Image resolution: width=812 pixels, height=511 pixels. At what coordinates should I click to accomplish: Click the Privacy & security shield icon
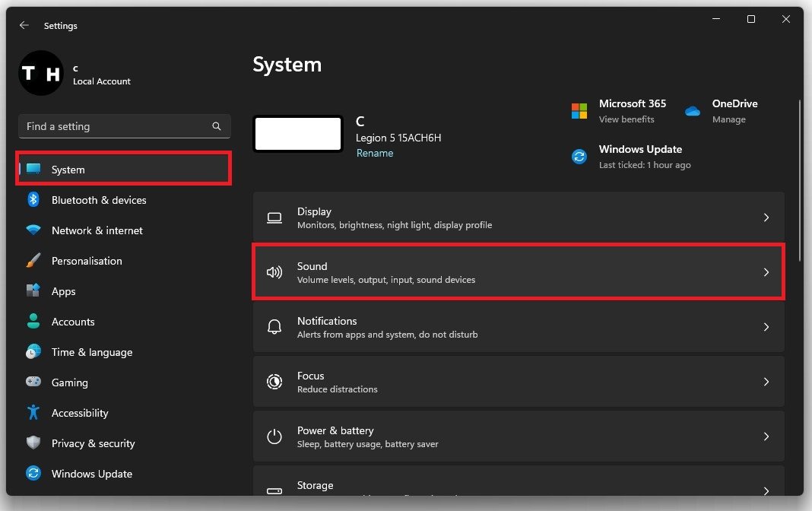[x=33, y=443]
